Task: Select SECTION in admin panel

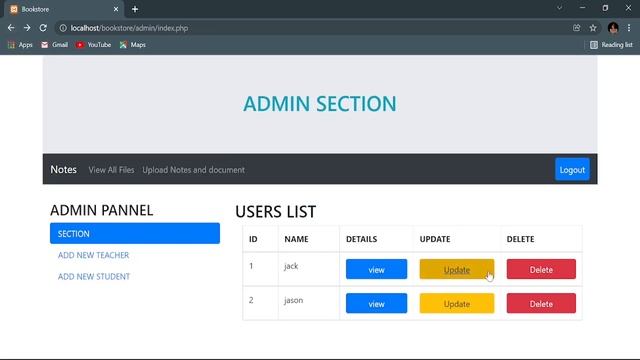Action: (x=135, y=233)
